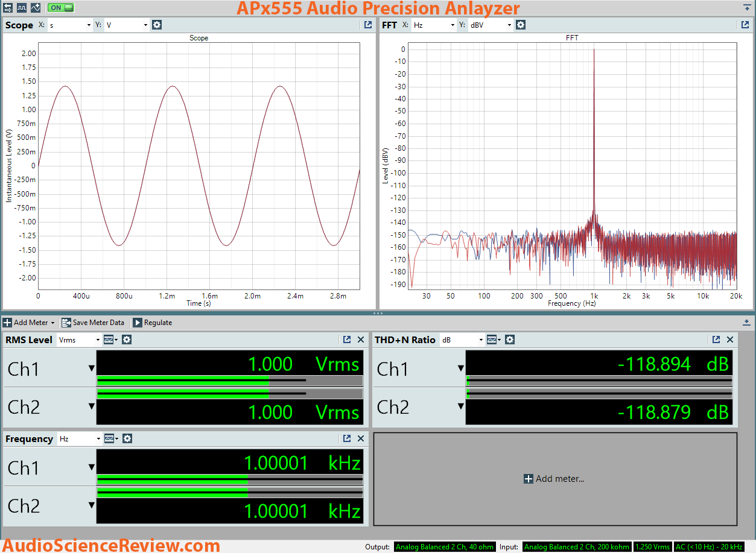Pop out the THD+N Ratio meter

click(x=716, y=340)
